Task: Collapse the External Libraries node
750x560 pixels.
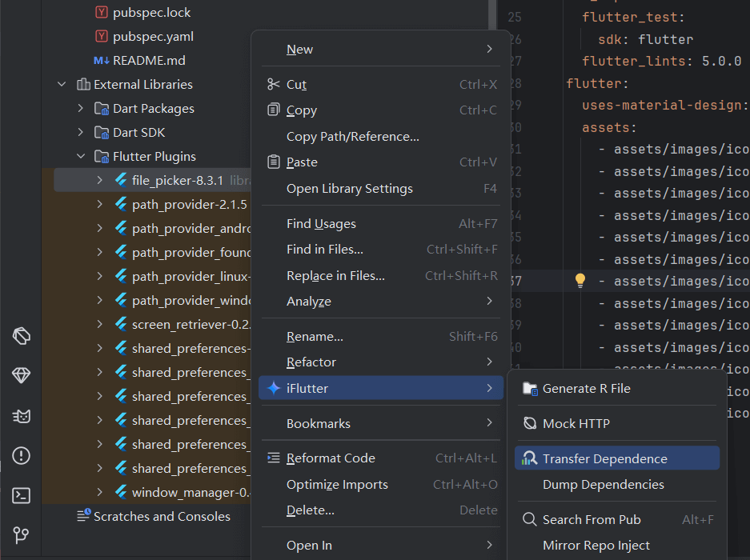Action: coord(62,84)
